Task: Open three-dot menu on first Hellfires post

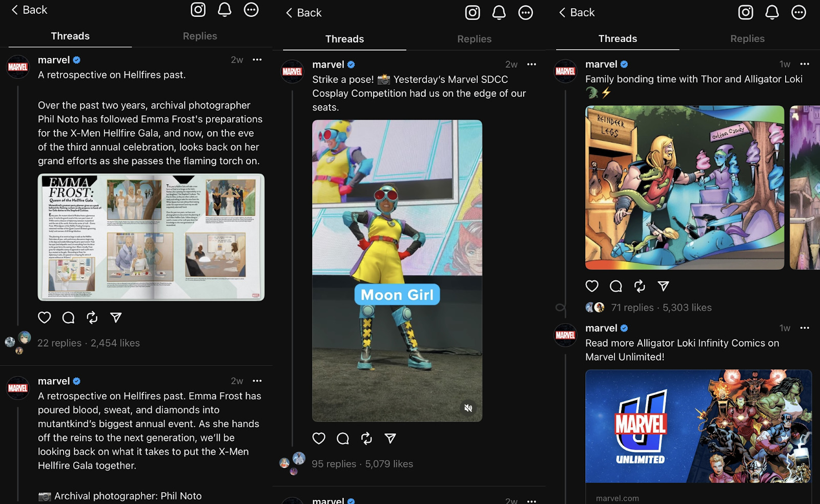Action: [257, 60]
